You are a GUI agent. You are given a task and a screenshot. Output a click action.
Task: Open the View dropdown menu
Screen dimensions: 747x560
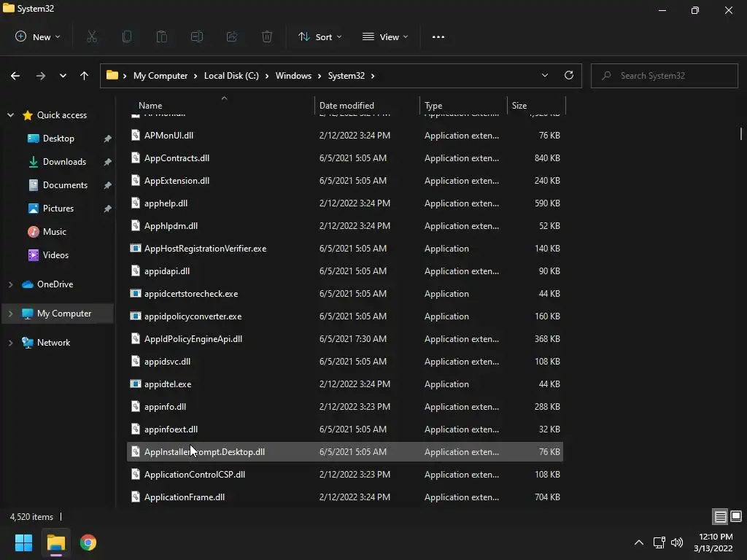(385, 36)
